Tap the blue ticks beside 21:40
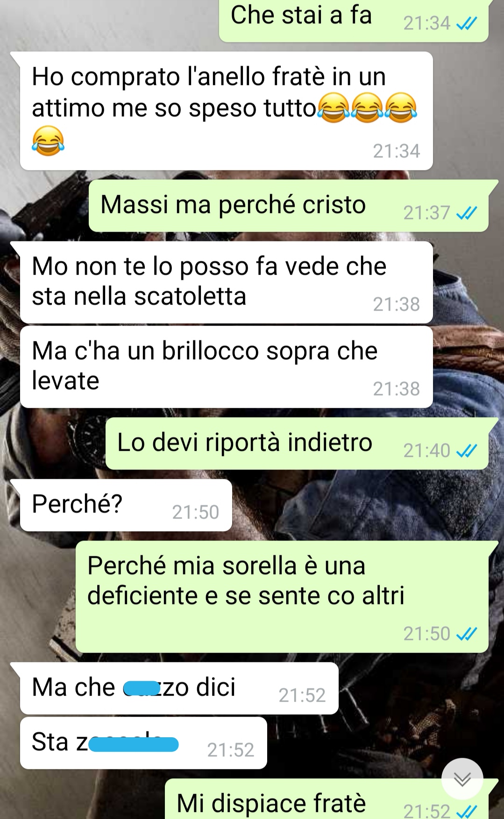Viewport: 504px width, 819px height. point(467,451)
